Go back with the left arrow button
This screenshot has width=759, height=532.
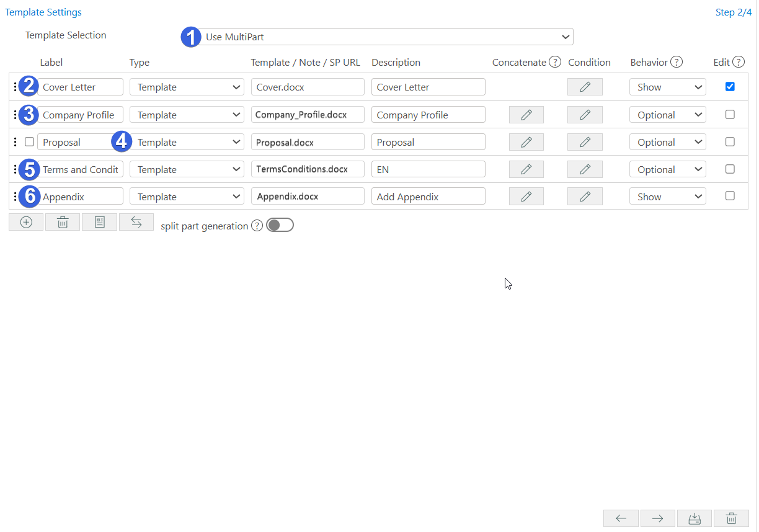tap(621, 518)
